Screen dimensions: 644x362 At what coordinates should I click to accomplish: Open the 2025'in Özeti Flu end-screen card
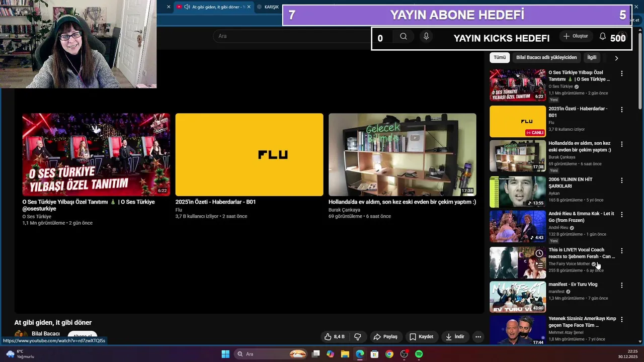249,166
